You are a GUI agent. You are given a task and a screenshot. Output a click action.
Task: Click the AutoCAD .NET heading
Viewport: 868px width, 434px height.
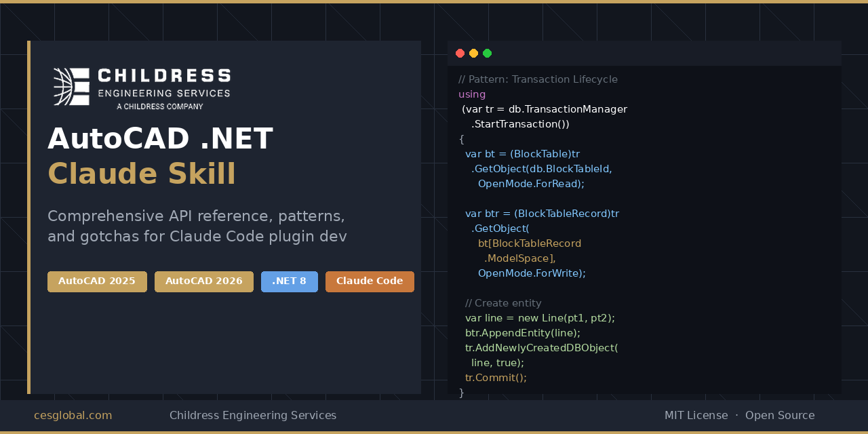coord(160,139)
